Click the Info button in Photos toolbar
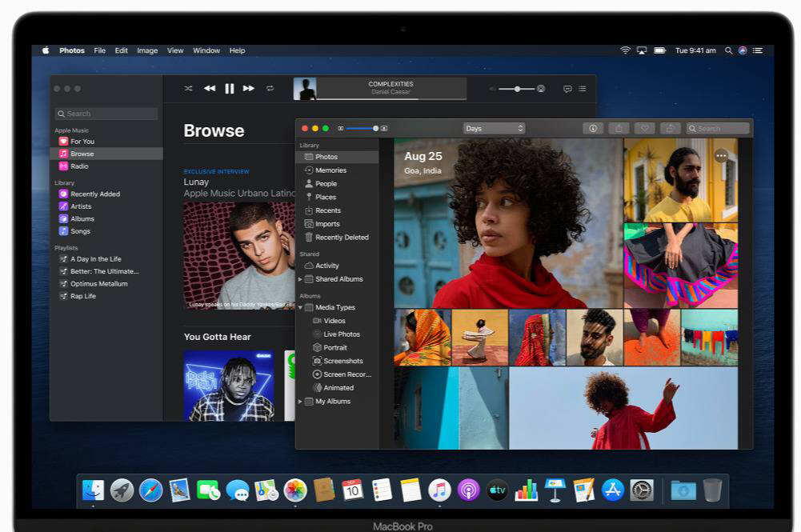801x532 pixels. click(593, 129)
